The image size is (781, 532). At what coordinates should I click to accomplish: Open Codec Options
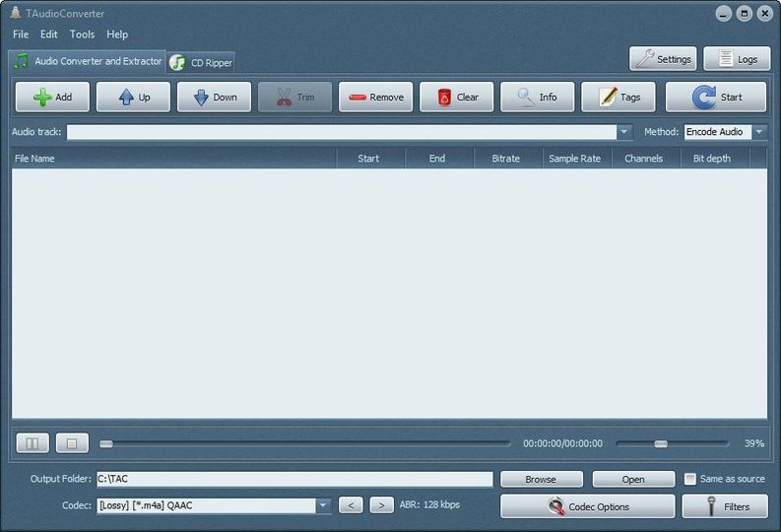click(x=587, y=506)
